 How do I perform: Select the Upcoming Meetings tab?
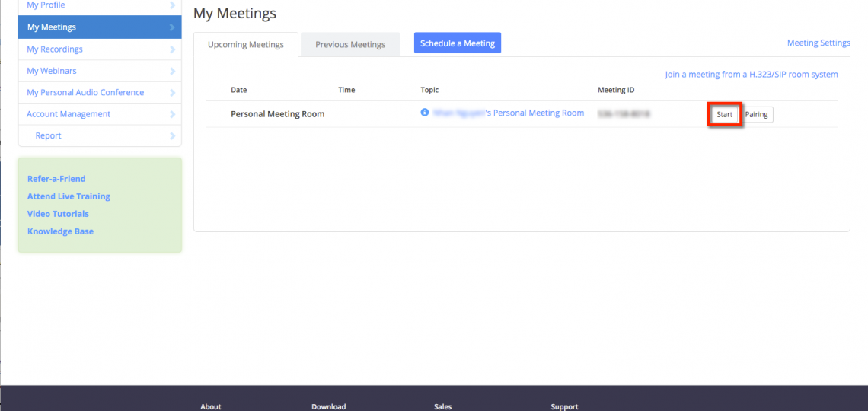click(246, 44)
